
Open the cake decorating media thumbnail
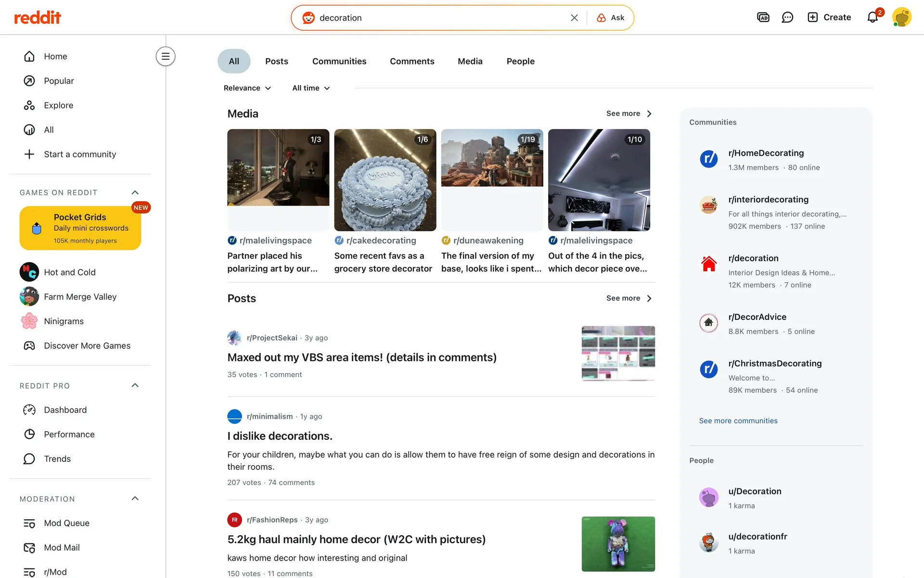coord(385,180)
